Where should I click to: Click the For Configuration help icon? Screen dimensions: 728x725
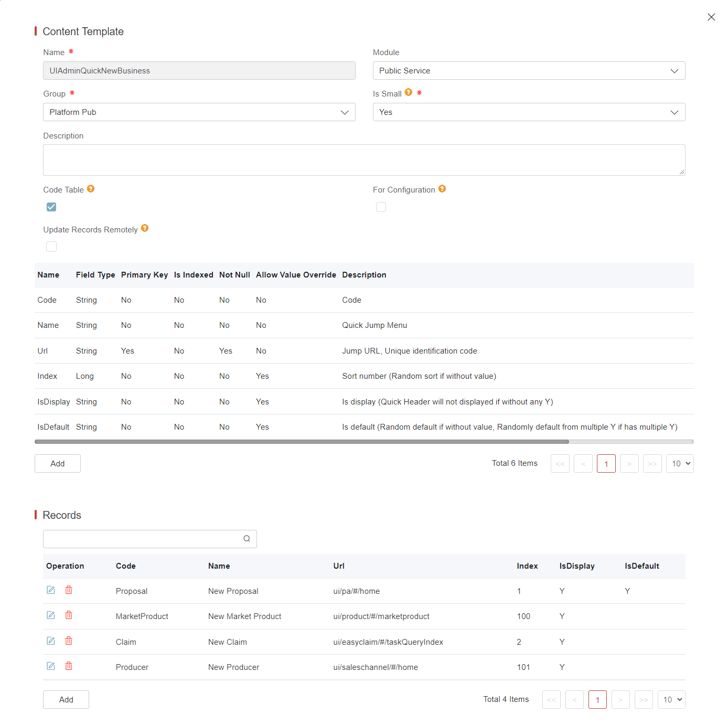pos(442,189)
